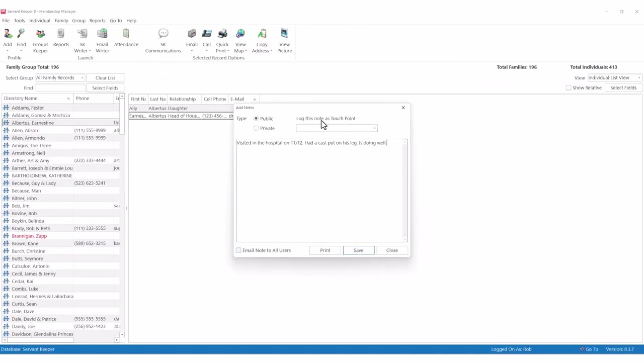Image resolution: width=644 pixels, height=362 pixels.
Task: Select the BARTHOLOMEW, KATHERINE row
Action: click(x=61, y=175)
